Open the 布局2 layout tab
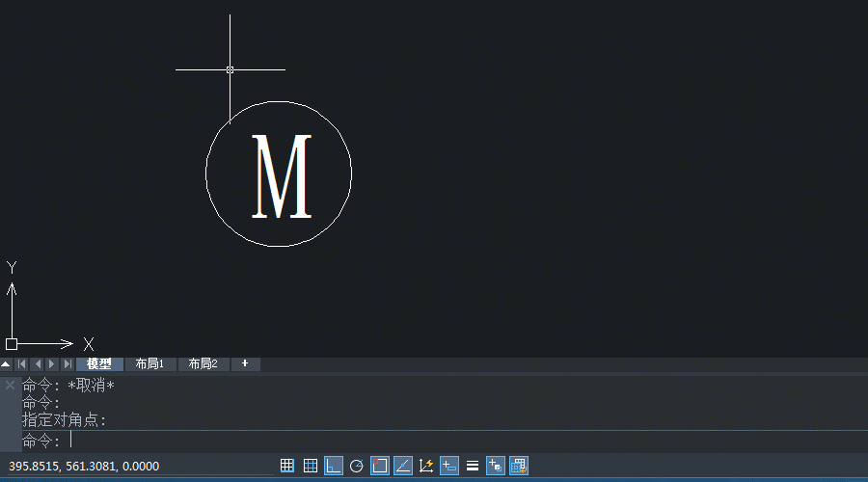The height and width of the screenshot is (482, 868). pos(203,364)
